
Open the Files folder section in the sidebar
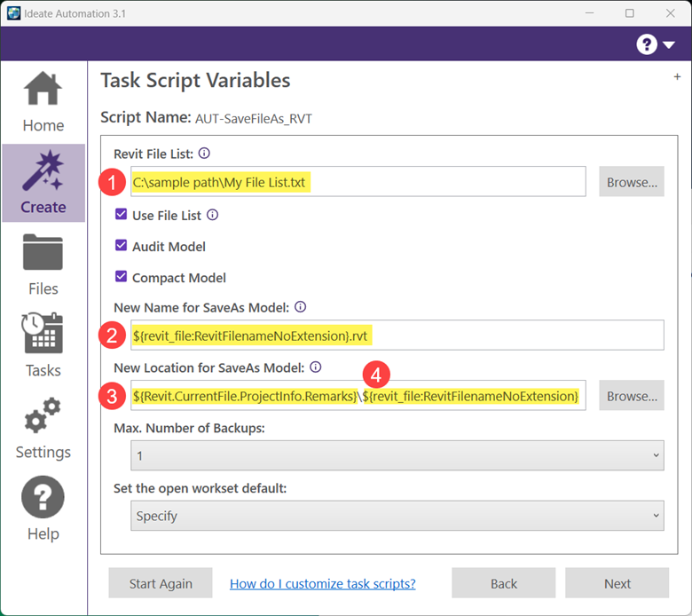click(x=43, y=265)
